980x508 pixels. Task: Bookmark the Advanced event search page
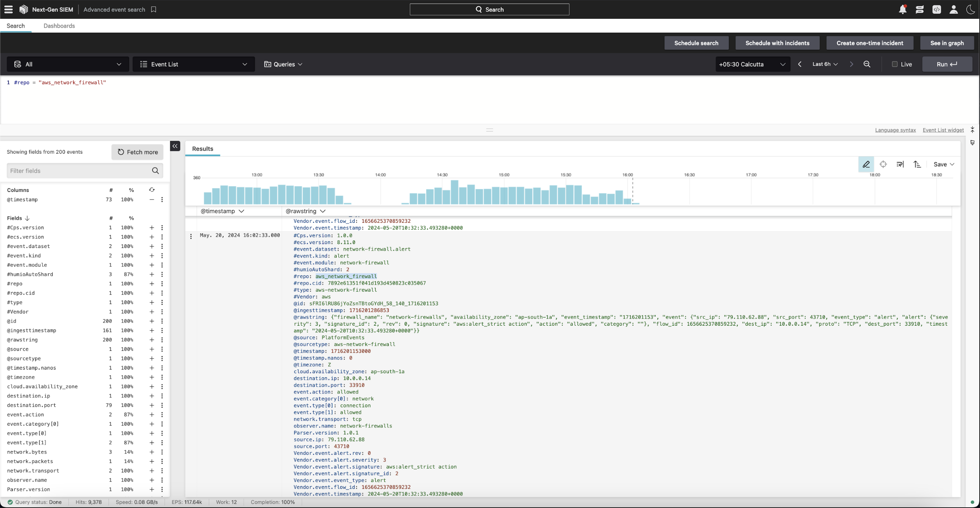click(154, 10)
